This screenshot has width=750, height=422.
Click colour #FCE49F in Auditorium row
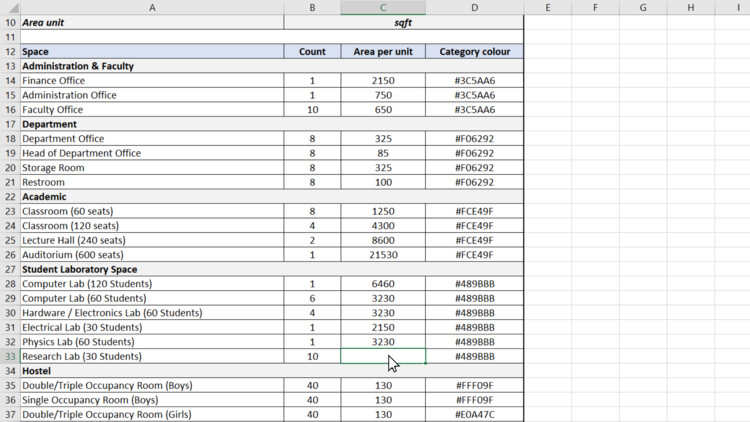(474, 255)
